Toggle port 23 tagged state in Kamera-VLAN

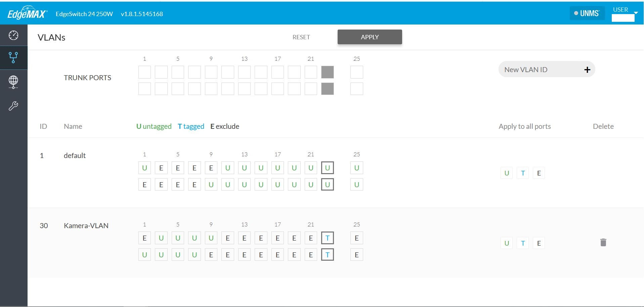click(327, 238)
